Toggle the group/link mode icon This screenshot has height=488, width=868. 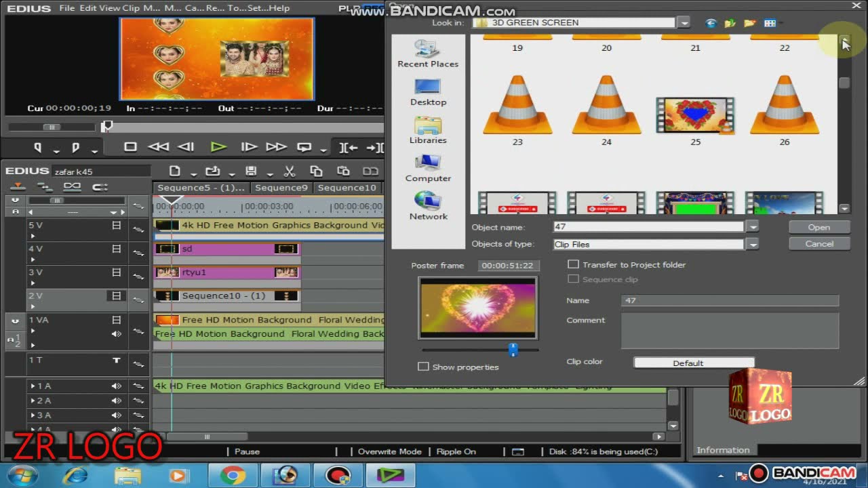click(73, 186)
